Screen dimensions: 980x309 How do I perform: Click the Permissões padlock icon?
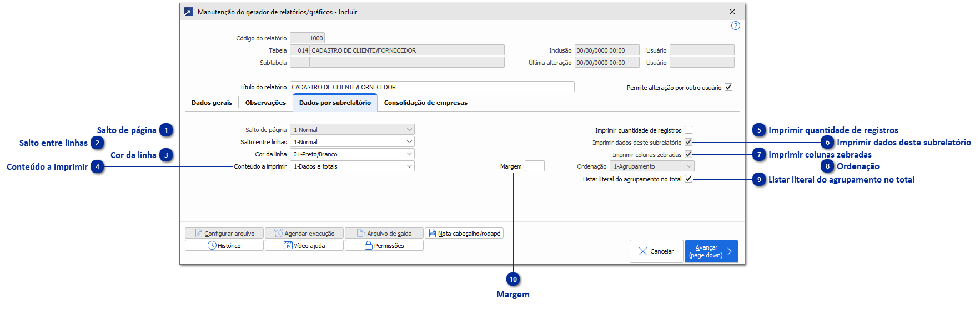click(368, 245)
